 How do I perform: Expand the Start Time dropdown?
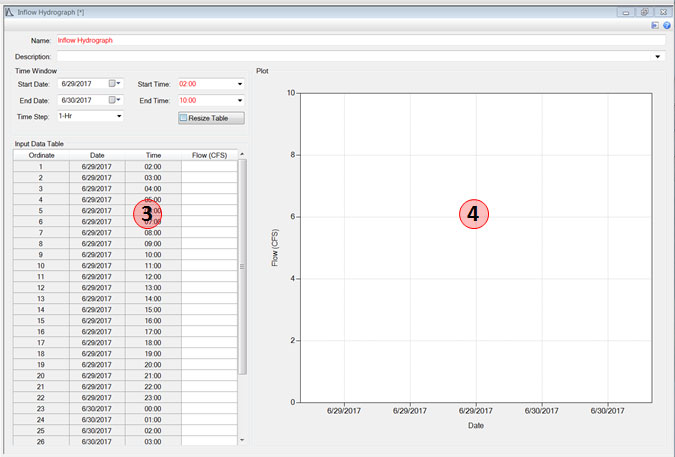pos(240,84)
